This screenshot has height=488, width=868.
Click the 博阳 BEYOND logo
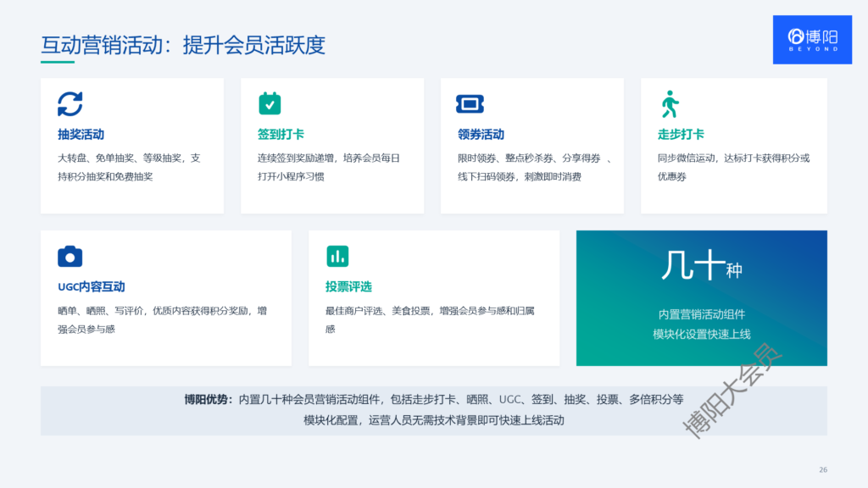tap(812, 40)
